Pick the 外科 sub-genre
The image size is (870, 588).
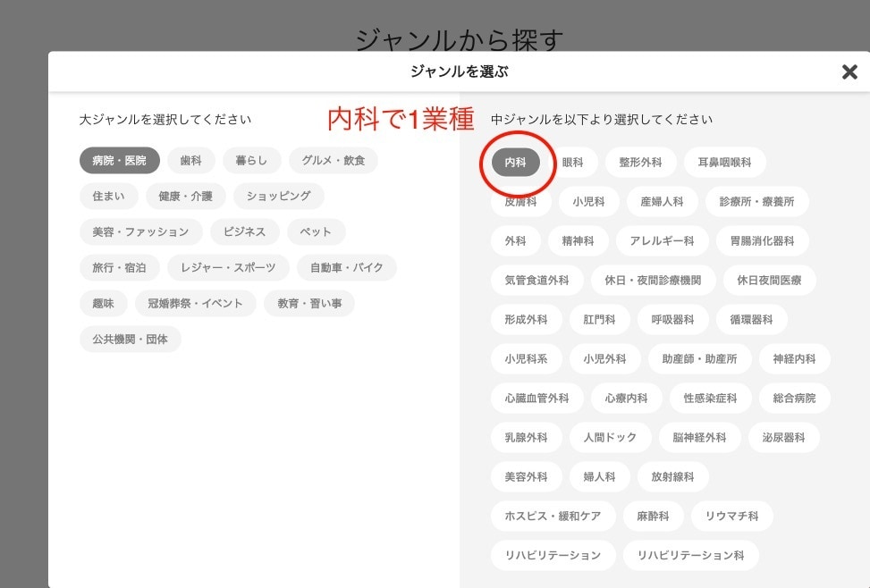point(515,240)
